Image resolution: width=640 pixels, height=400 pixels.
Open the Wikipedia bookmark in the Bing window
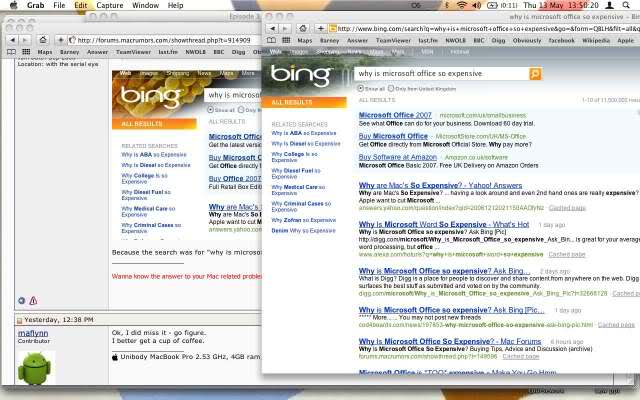[596, 40]
